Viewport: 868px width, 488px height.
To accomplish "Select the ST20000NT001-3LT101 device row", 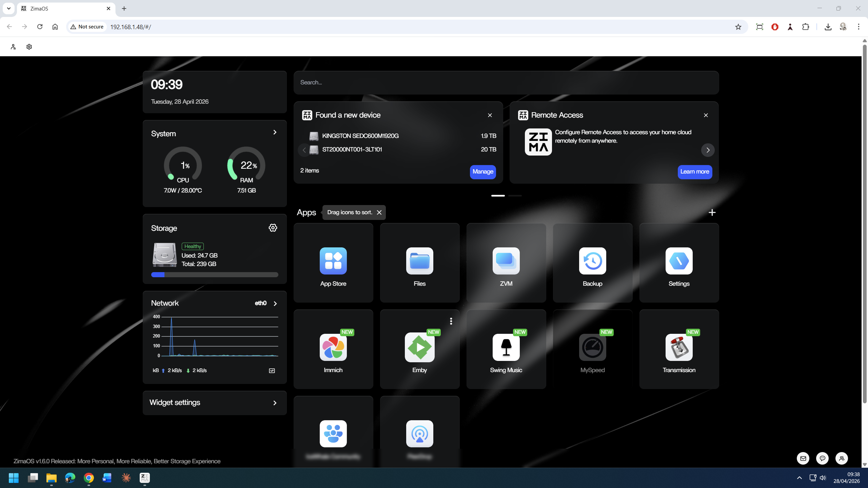I will [x=403, y=149].
